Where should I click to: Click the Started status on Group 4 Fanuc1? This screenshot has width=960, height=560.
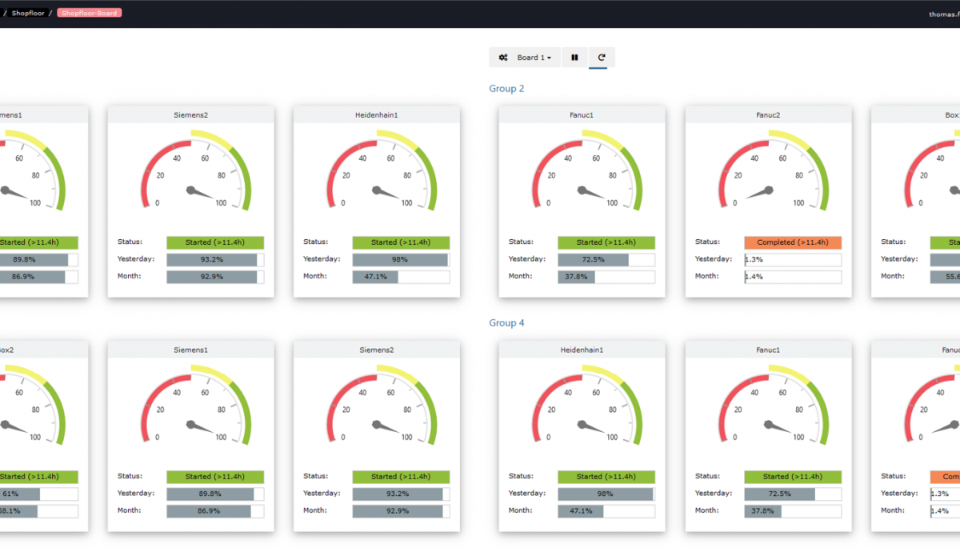[793, 477]
